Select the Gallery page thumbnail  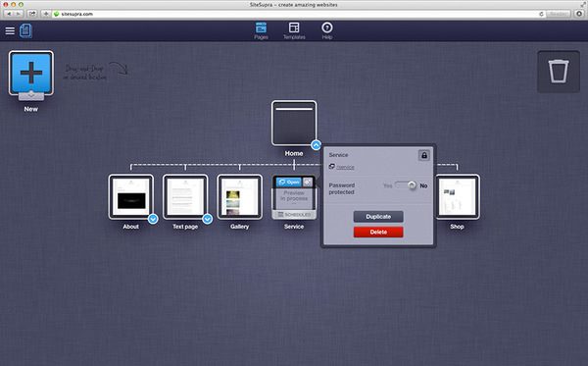[240, 196]
